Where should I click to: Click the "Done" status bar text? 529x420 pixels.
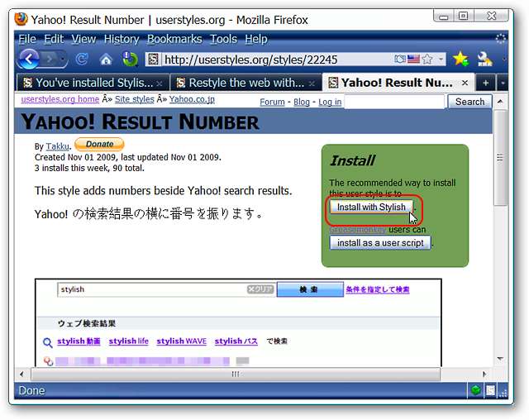pyautogui.click(x=31, y=391)
